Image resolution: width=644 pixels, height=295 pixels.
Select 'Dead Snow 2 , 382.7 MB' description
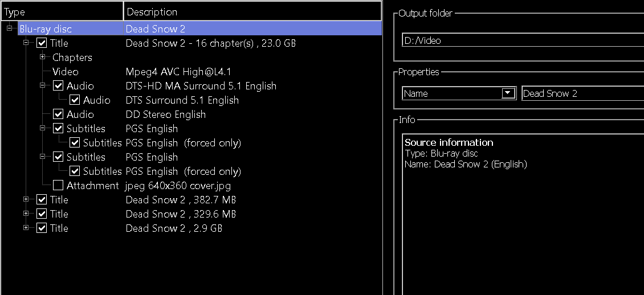(x=181, y=200)
